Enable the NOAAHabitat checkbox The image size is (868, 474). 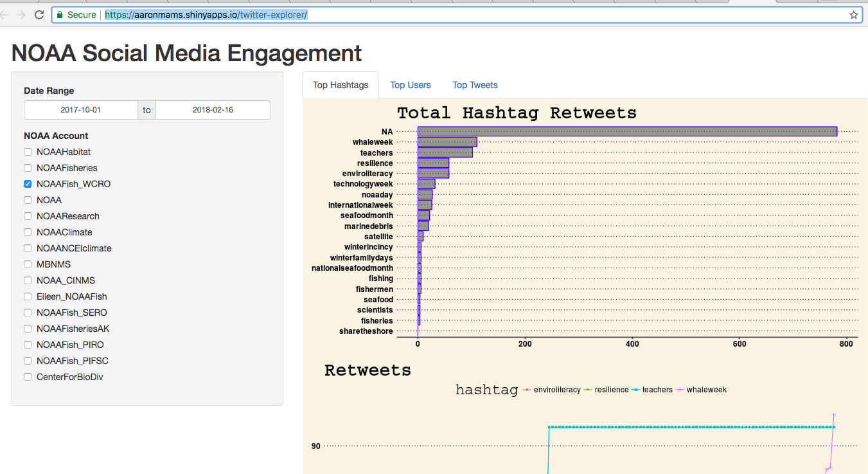(x=28, y=152)
